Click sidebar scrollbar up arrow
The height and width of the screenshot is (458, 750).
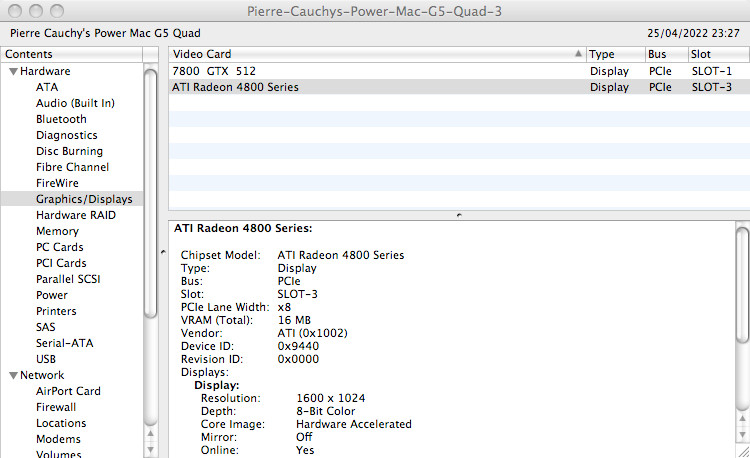click(151, 434)
